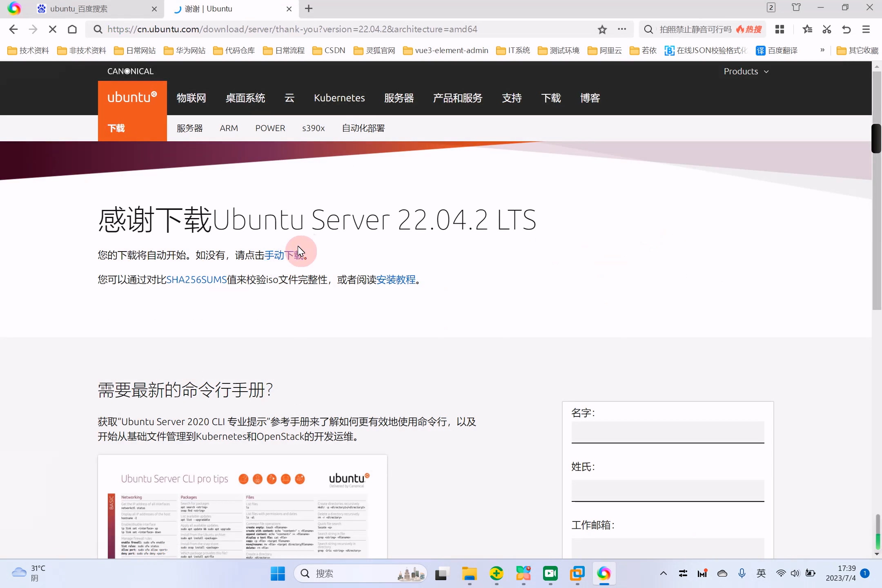The width and height of the screenshot is (882, 588).
Task: Open the 技术资料 bookmark folder
Action: click(x=29, y=50)
